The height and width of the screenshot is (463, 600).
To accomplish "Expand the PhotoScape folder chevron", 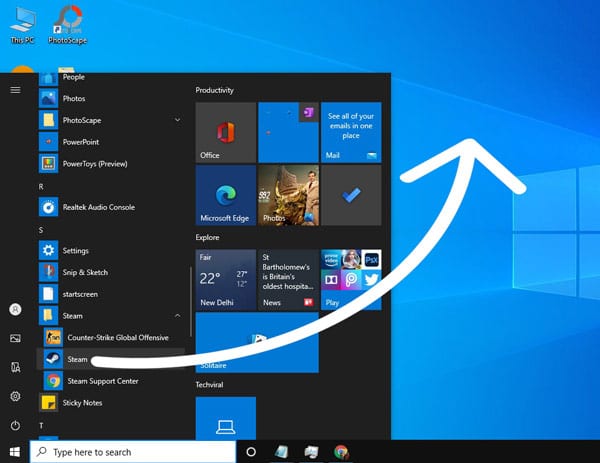I will pos(178,120).
